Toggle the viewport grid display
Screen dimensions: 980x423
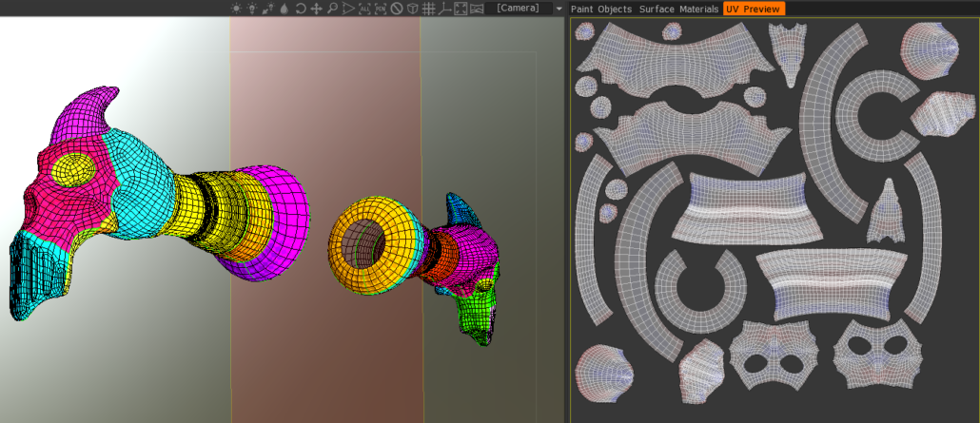428,9
